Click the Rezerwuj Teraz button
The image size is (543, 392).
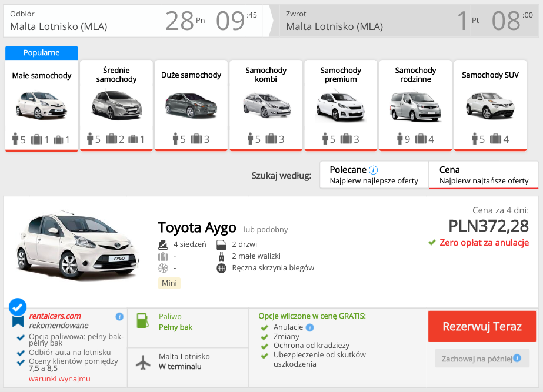click(x=482, y=326)
